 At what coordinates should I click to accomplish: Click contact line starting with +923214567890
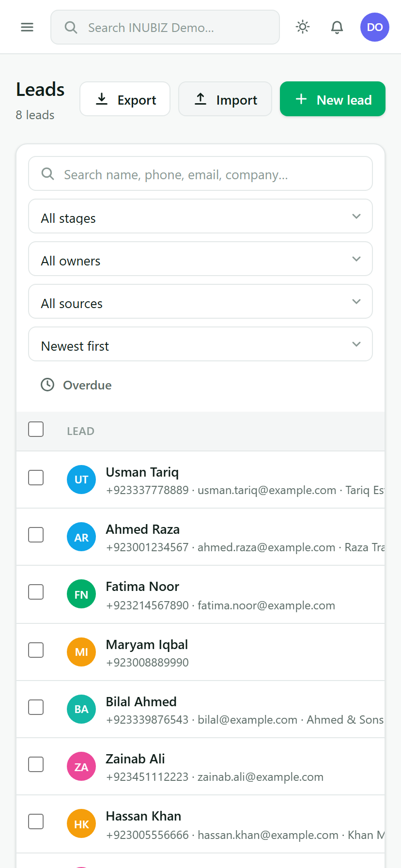(x=220, y=605)
